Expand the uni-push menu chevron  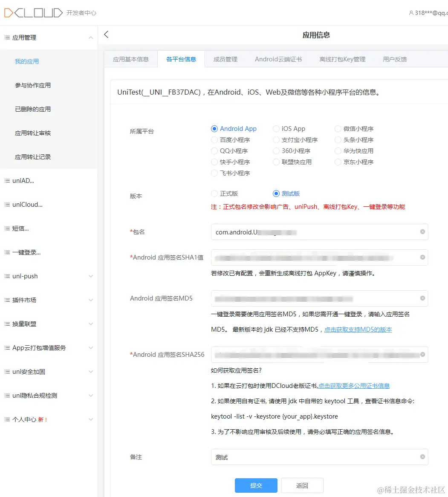91,276
